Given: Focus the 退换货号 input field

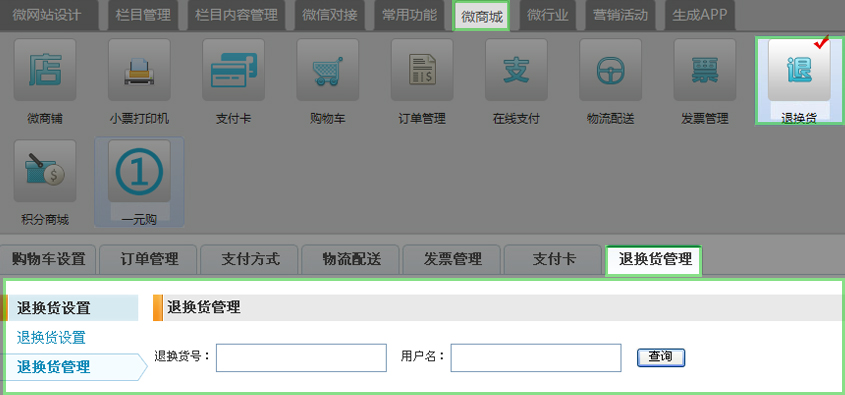Looking at the screenshot, I should [x=301, y=358].
